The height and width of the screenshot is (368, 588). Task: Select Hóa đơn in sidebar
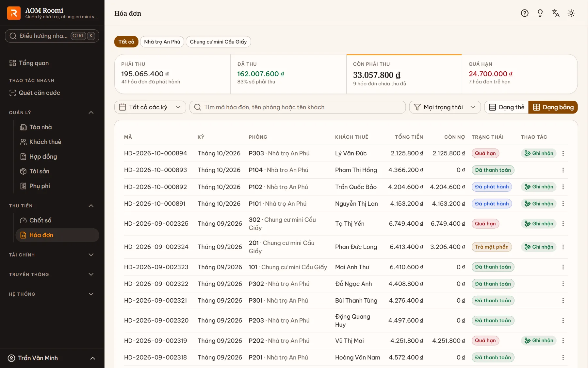[57, 235]
